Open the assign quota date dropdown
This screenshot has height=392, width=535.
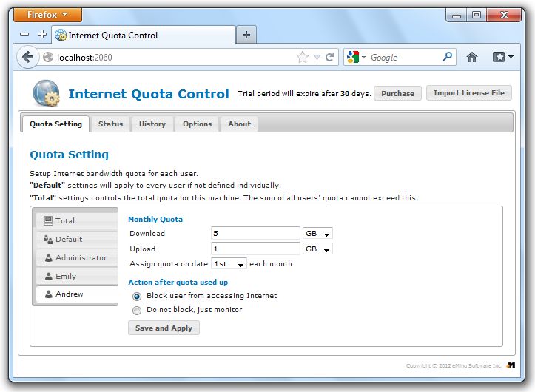[229, 264]
